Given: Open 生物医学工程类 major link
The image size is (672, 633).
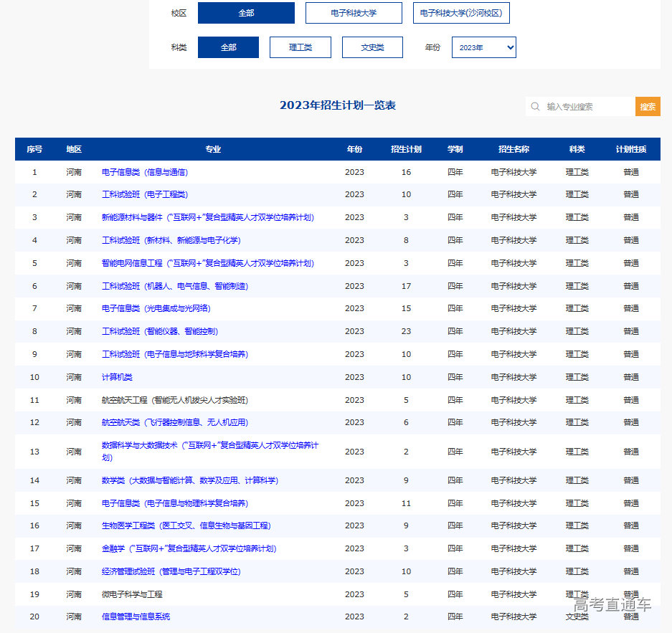Looking at the screenshot, I should pyautogui.click(x=186, y=525).
